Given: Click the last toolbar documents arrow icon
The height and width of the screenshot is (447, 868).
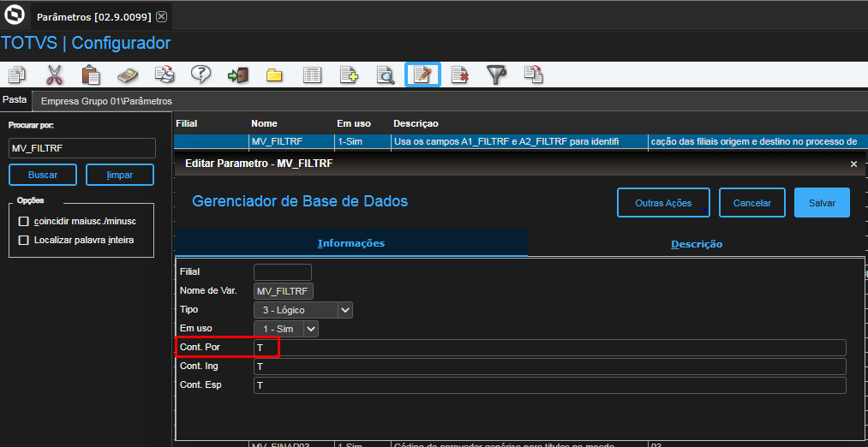Looking at the screenshot, I should 534,74.
